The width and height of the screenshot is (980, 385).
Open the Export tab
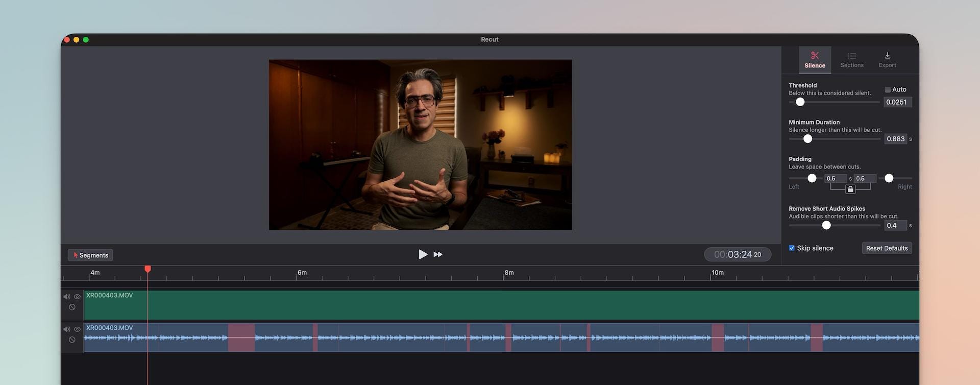pyautogui.click(x=887, y=60)
